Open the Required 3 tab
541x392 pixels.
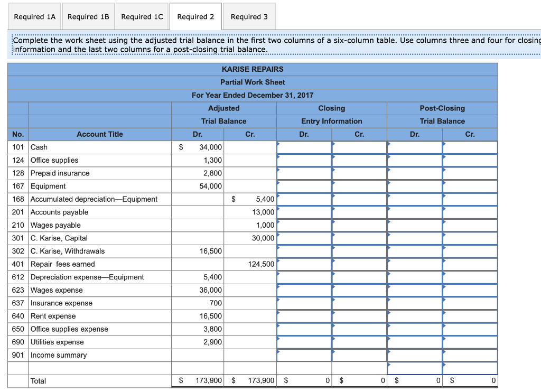coord(249,16)
